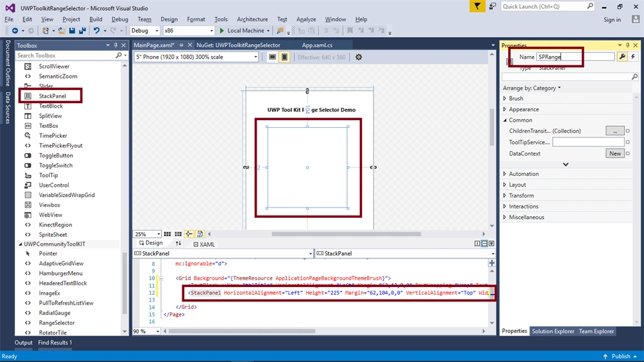Click the Quick Launch search box
Viewport: 644px width, 362px height.
pyautogui.click(x=548, y=6)
